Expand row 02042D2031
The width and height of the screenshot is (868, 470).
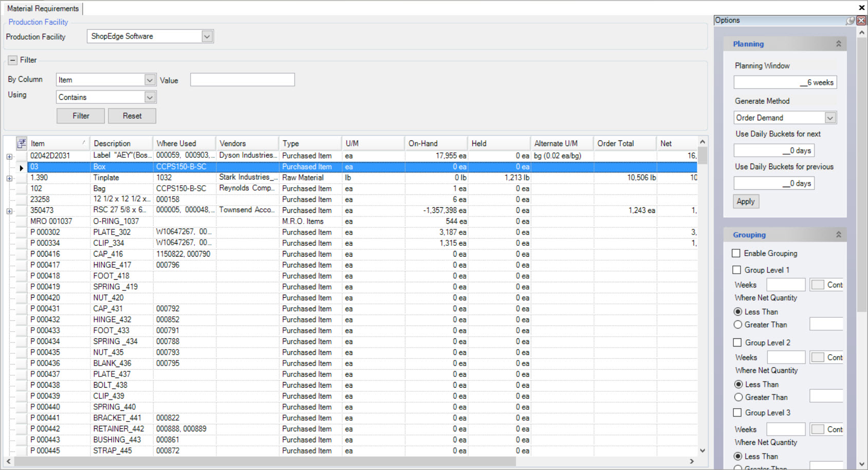tap(9, 156)
